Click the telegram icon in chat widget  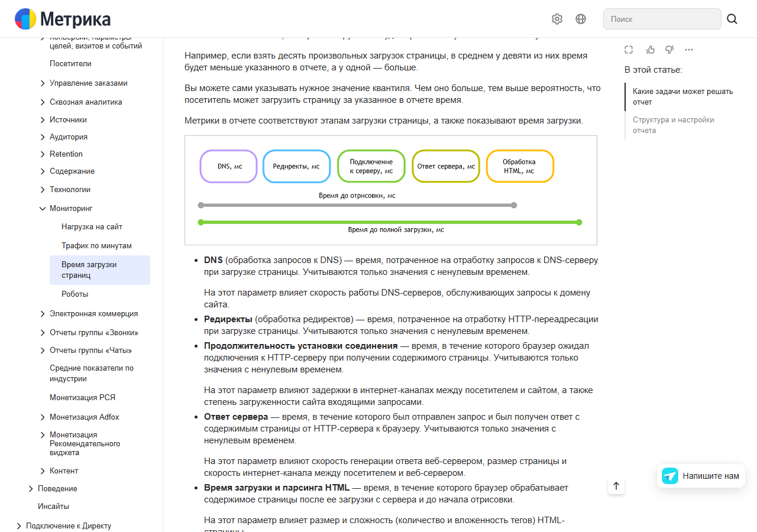670,476
